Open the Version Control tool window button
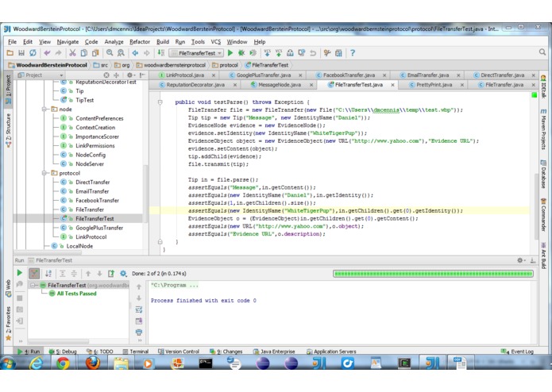 [x=179, y=352]
